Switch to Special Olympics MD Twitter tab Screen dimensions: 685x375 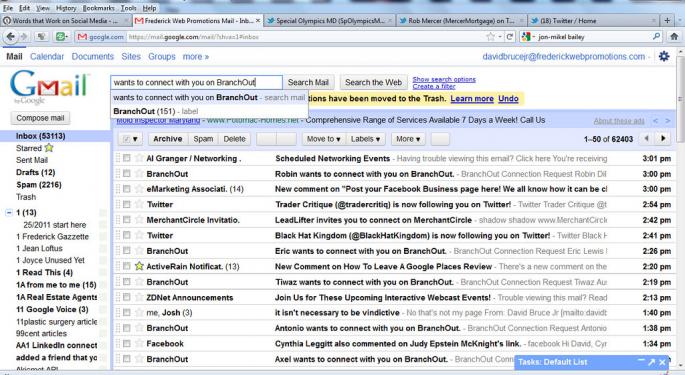pyautogui.click(x=330, y=20)
